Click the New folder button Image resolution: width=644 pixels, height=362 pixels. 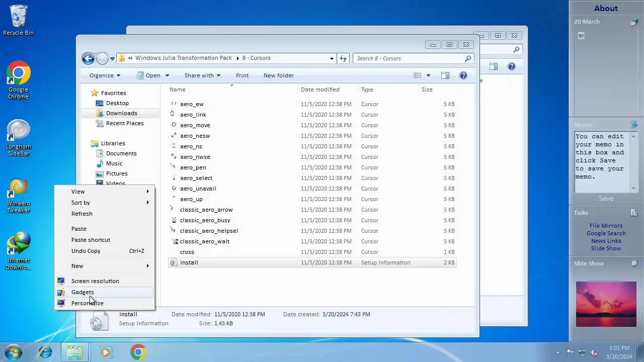point(278,75)
